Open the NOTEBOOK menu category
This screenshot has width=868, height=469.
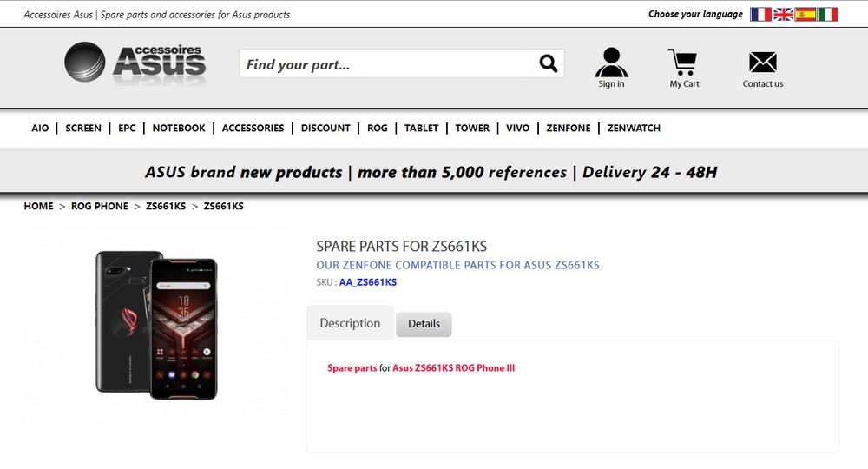click(179, 128)
